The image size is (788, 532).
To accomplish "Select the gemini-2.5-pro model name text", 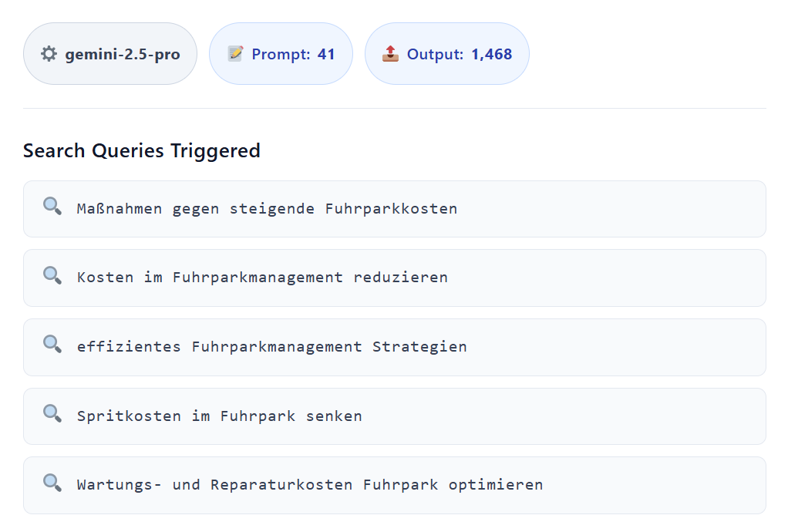I will click(126, 53).
